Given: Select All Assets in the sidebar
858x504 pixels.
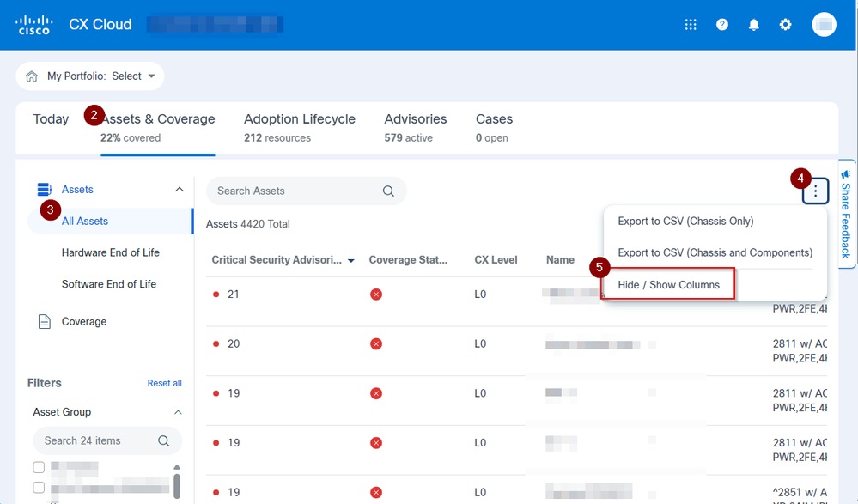Looking at the screenshot, I should tap(85, 221).
